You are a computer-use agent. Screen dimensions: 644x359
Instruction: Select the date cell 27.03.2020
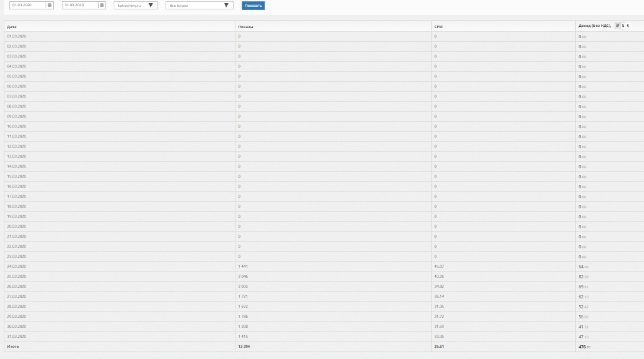(16, 296)
